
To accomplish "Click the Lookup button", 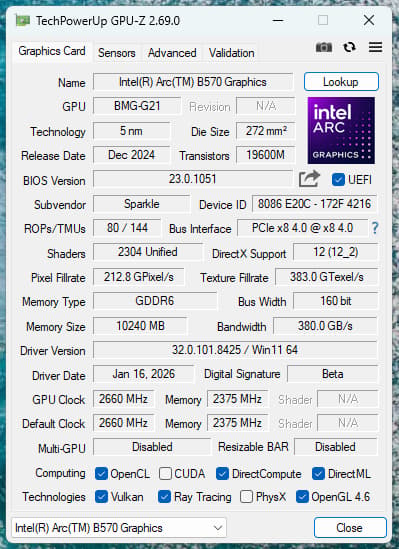I will pos(341,82).
